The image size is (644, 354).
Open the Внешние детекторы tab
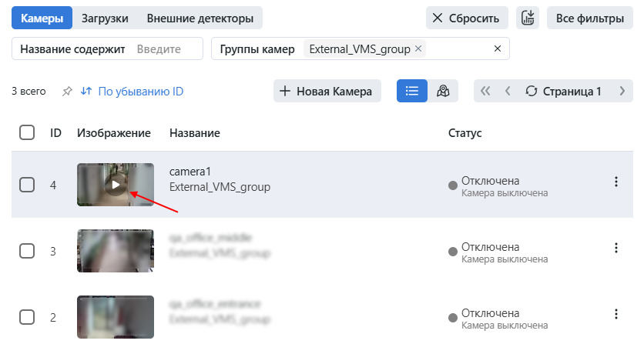[x=199, y=18]
